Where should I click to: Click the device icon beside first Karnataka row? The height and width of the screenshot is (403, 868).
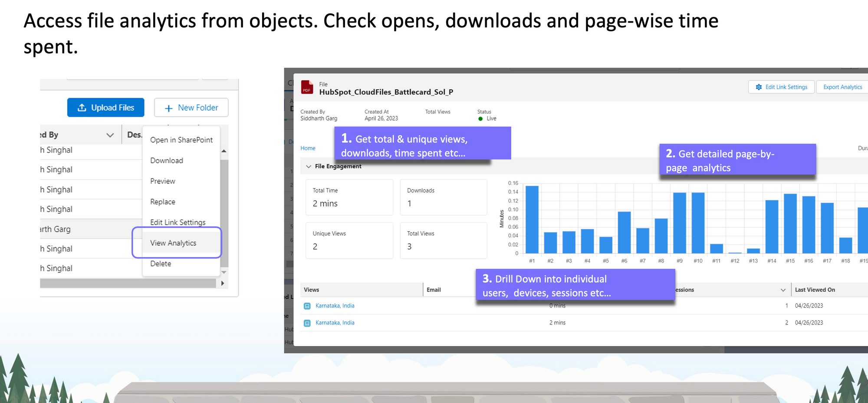(307, 306)
